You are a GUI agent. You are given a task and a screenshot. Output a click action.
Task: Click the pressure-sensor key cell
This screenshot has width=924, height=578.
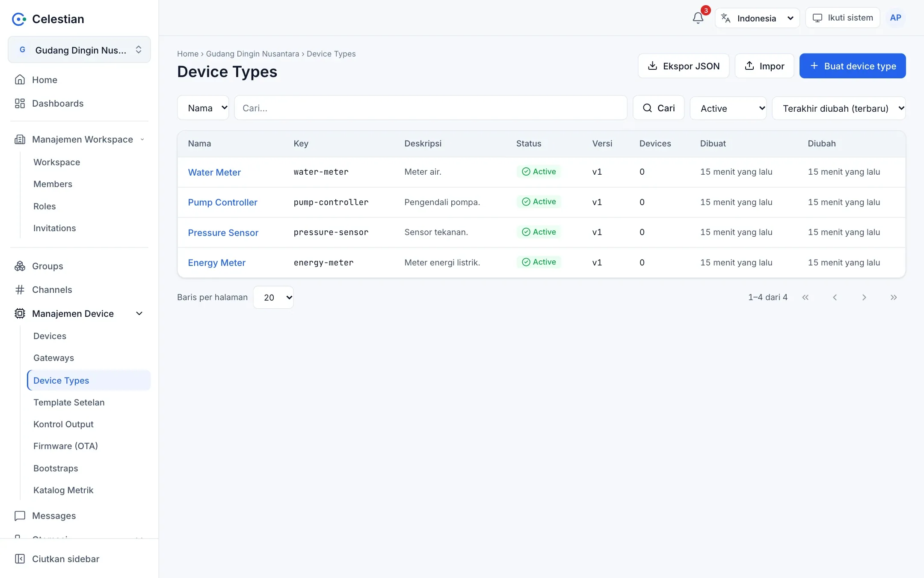point(331,232)
